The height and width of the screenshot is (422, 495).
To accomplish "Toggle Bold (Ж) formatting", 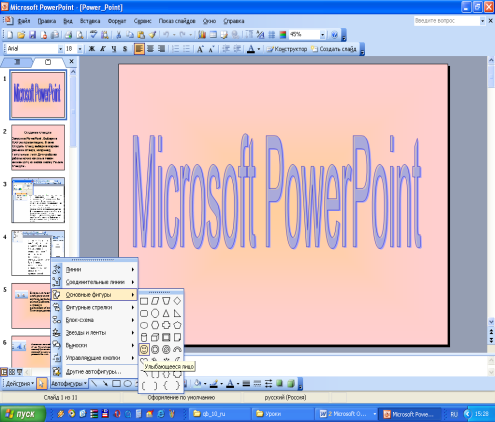I will pyautogui.click(x=92, y=49).
